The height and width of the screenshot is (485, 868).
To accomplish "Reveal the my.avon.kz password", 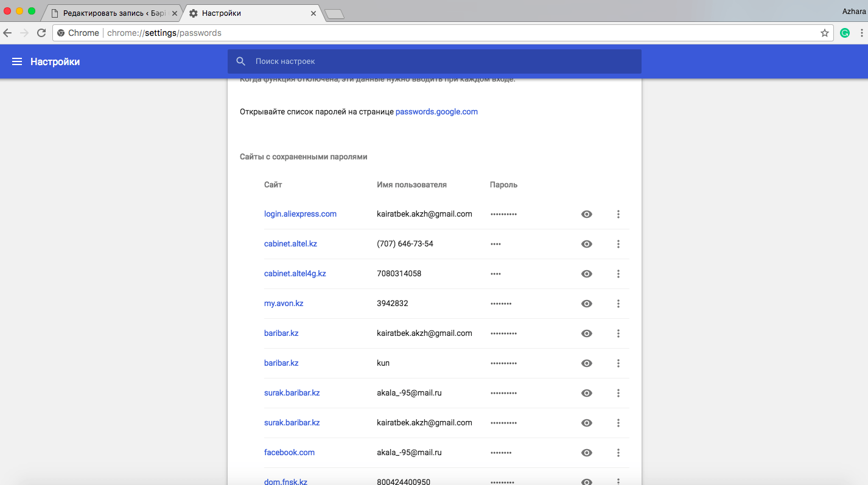I will click(587, 304).
